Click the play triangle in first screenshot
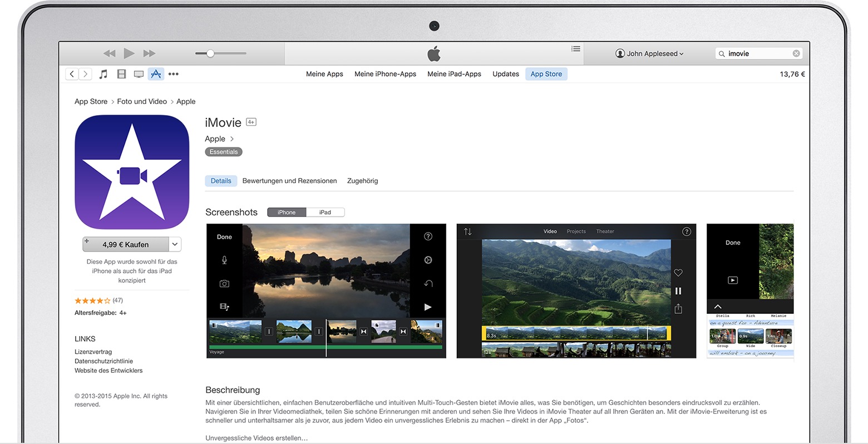Screen dimensions: 868x444 (428, 307)
